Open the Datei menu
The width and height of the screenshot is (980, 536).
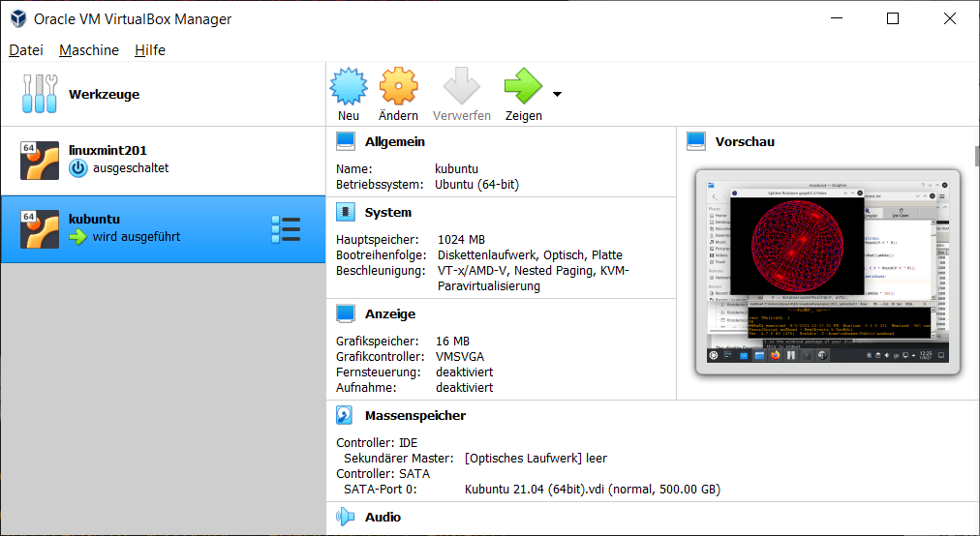26,50
